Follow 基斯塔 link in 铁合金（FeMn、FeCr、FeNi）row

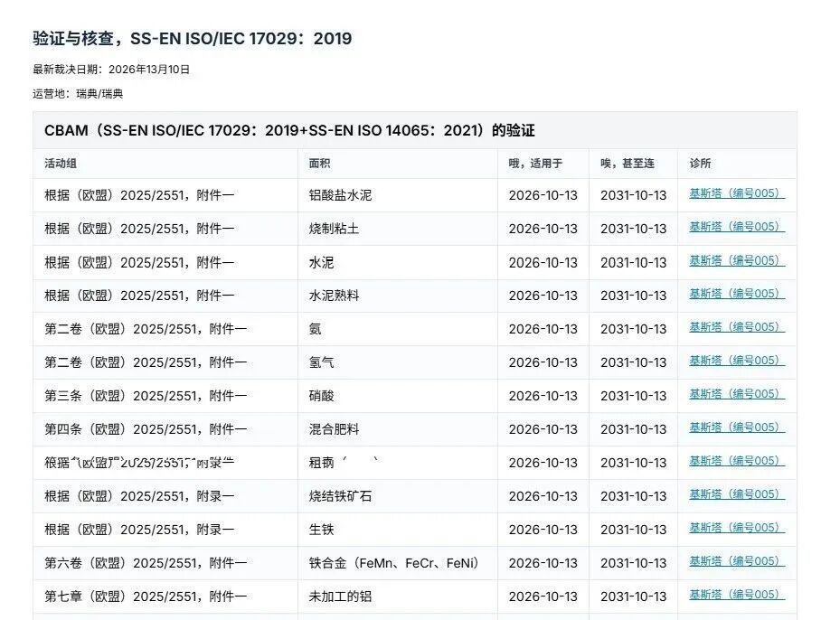click(737, 561)
